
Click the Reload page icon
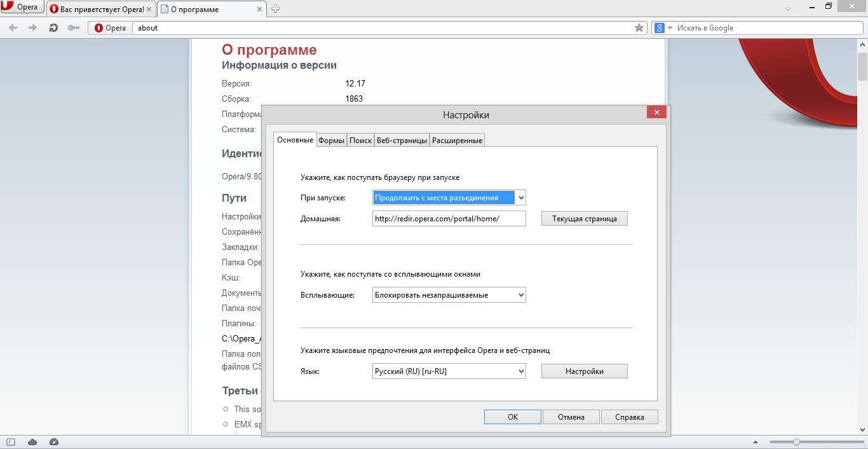(x=53, y=28)
